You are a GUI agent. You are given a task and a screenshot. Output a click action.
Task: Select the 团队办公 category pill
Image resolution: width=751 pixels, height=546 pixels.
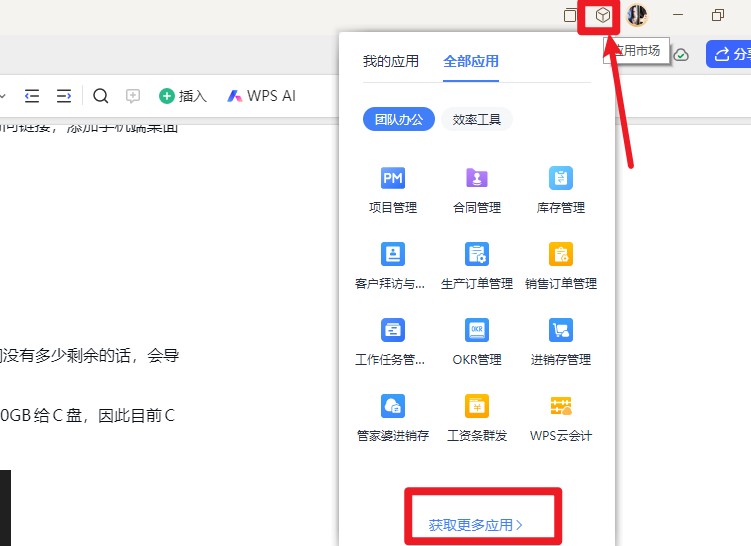tap(398, 119)
